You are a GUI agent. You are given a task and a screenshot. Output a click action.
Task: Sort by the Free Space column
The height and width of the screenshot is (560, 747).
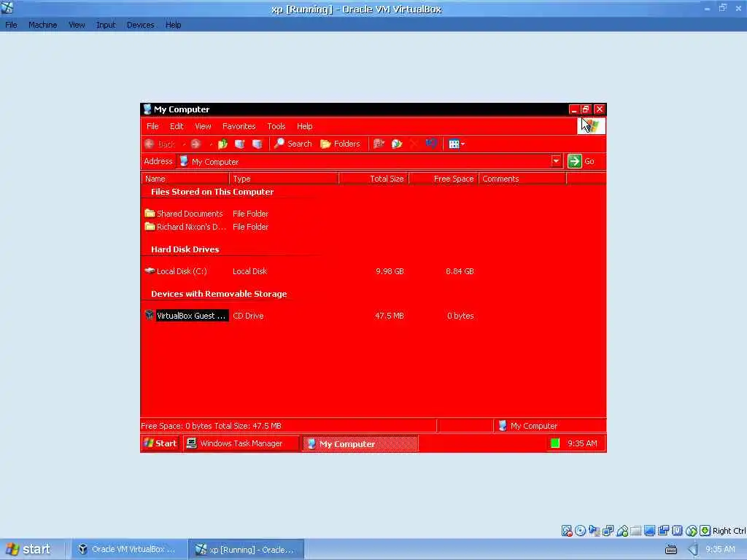(x=444, y=179)
